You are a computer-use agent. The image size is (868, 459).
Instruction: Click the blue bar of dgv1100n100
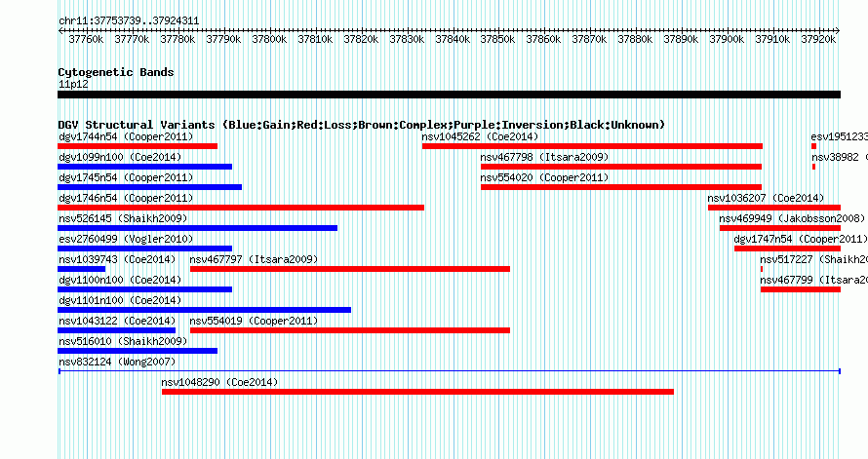coord(145,289)
